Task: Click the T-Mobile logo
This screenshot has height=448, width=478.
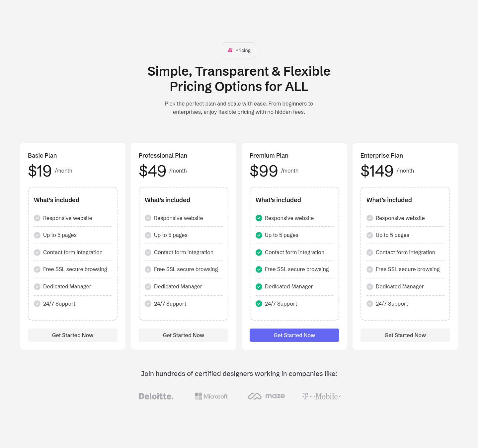Action: 321,396
